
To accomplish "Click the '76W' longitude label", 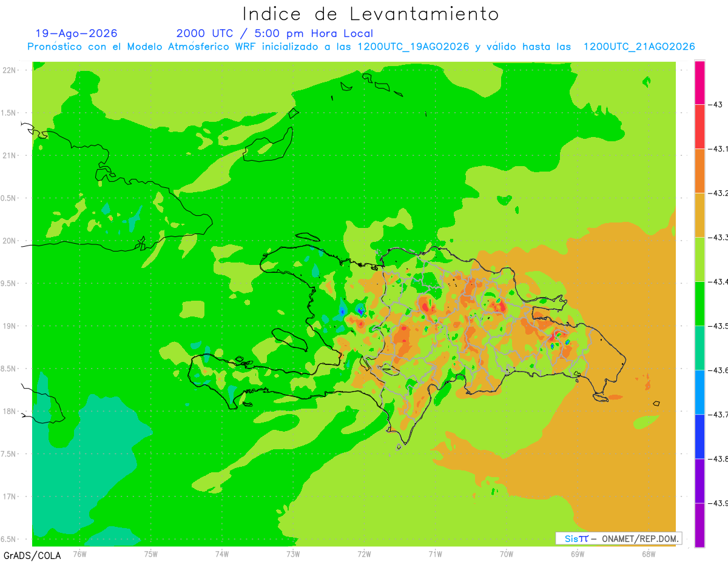I will click(x=79, y=554).
